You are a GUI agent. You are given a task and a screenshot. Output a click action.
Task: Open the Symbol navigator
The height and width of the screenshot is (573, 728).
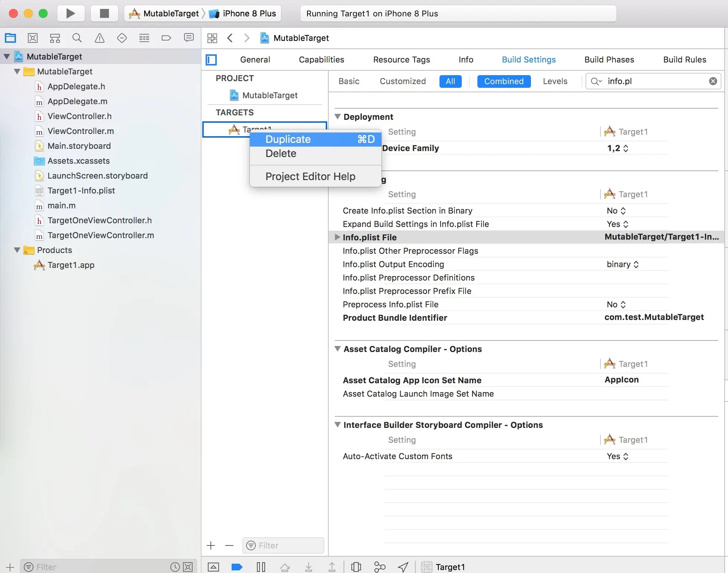click(55, 38)
